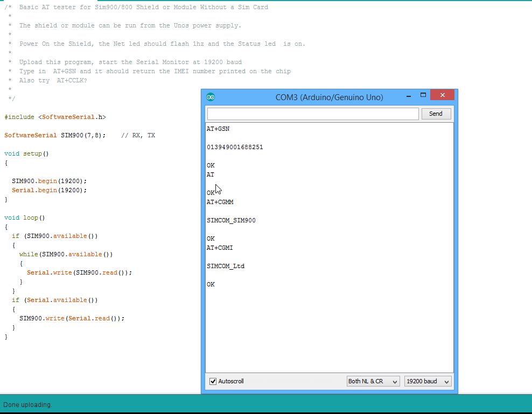The height and width of the screenshot is (414, 532).
Task: Minimize the COM3 serial monitor window
Action: point(409,96)
